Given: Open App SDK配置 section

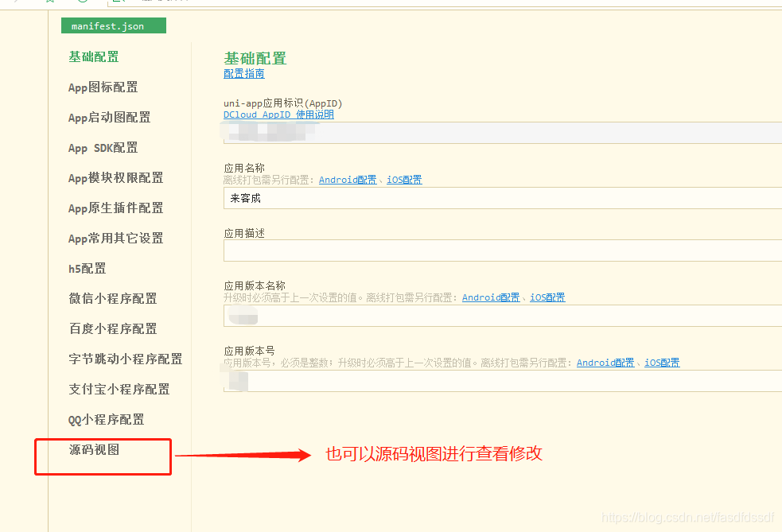Looking at the screenshot, I should tap(103, 148).
